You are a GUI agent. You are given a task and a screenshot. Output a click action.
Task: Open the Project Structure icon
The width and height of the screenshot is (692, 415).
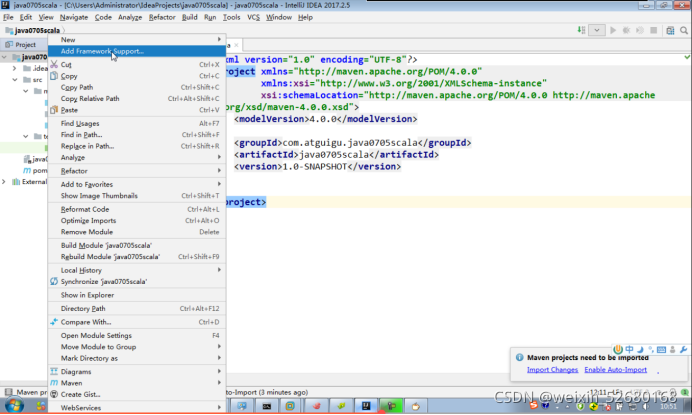point(670,30)
